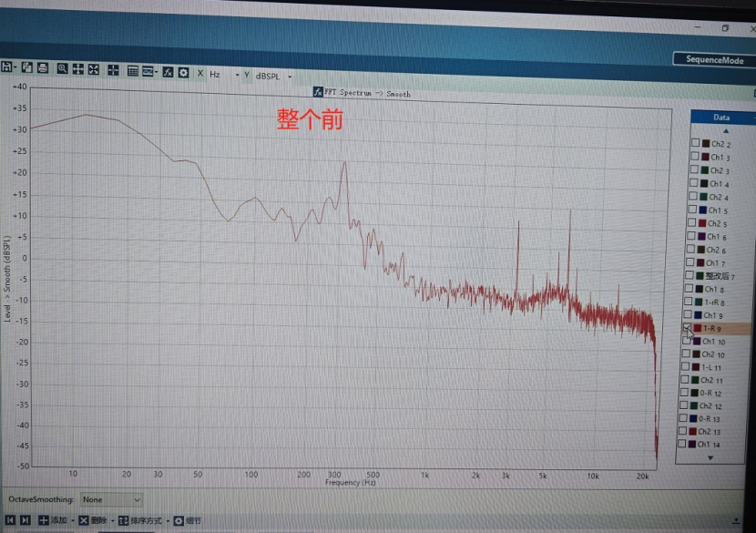Click the copy graph icon

(x=27, y=67)
